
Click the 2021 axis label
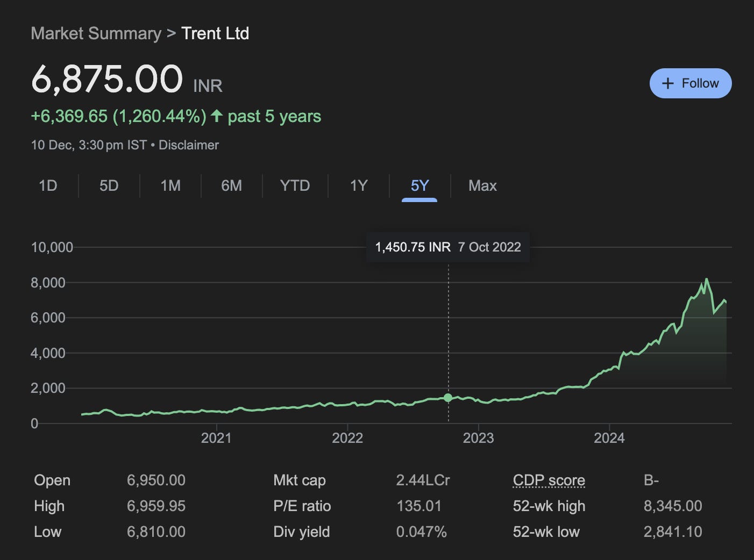pos(216,438)
